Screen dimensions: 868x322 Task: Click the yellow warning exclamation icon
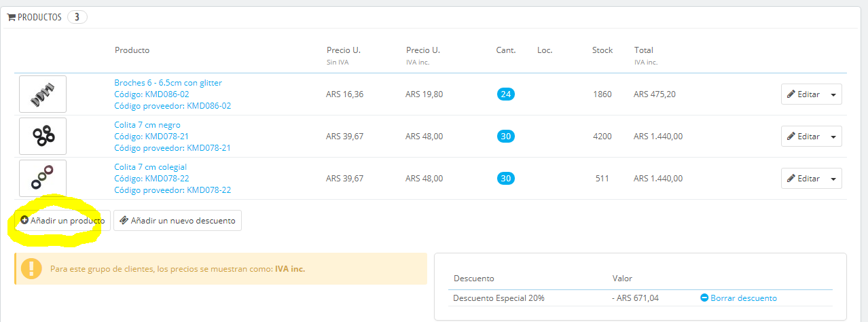tap(31, 268)
